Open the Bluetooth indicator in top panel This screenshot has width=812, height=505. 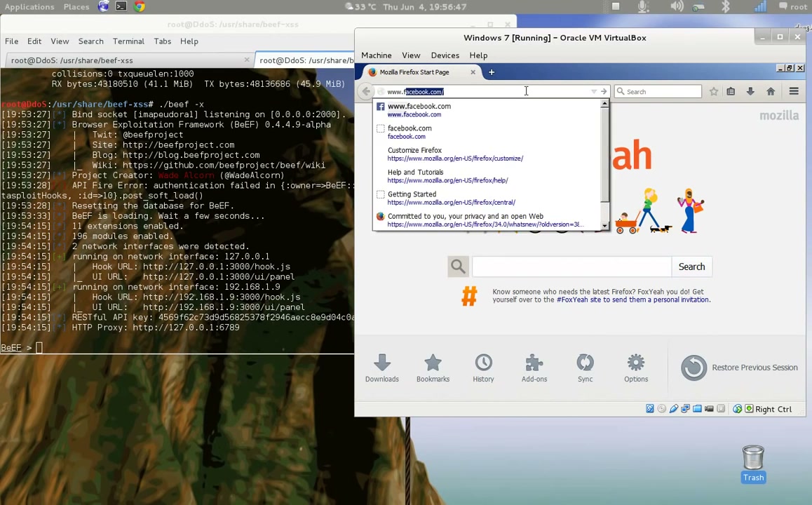[x=726, y=7]
